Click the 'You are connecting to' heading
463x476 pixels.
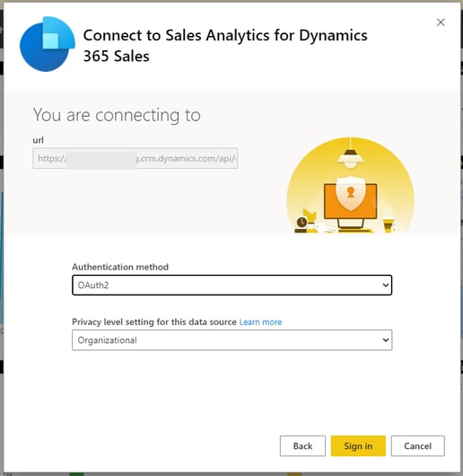pos(117,115)
